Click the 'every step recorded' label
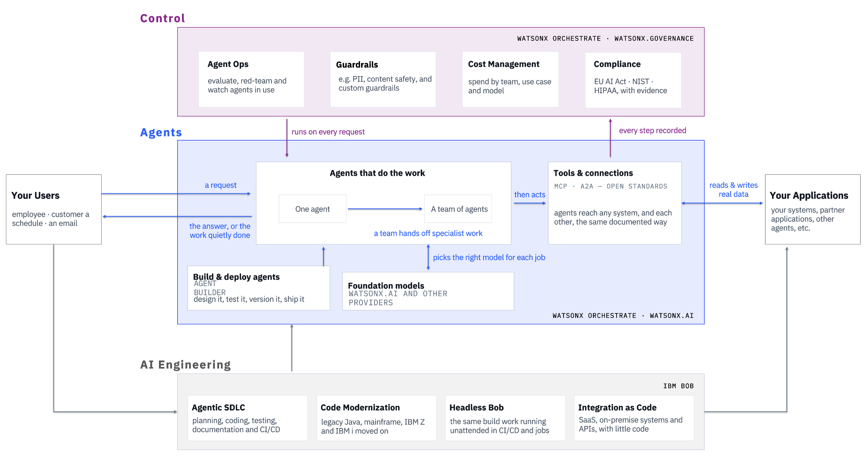Viewport: 868px width, 462px height. 652,130
